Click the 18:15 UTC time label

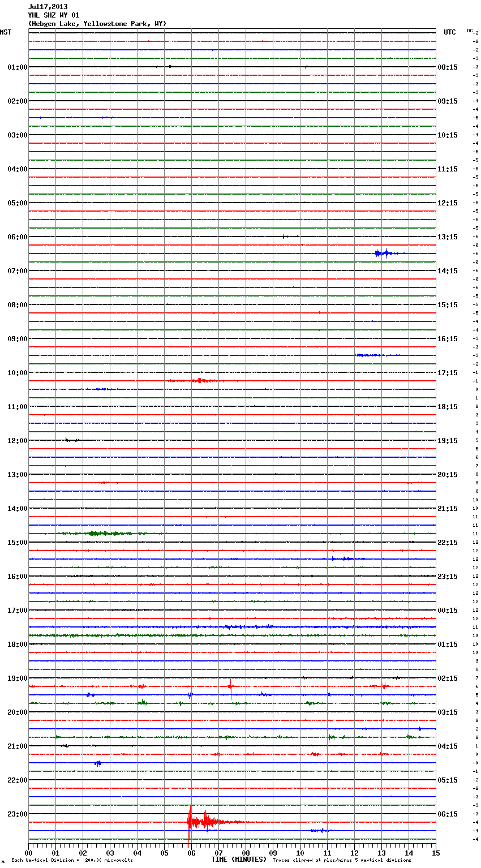[x=448, y=407]
